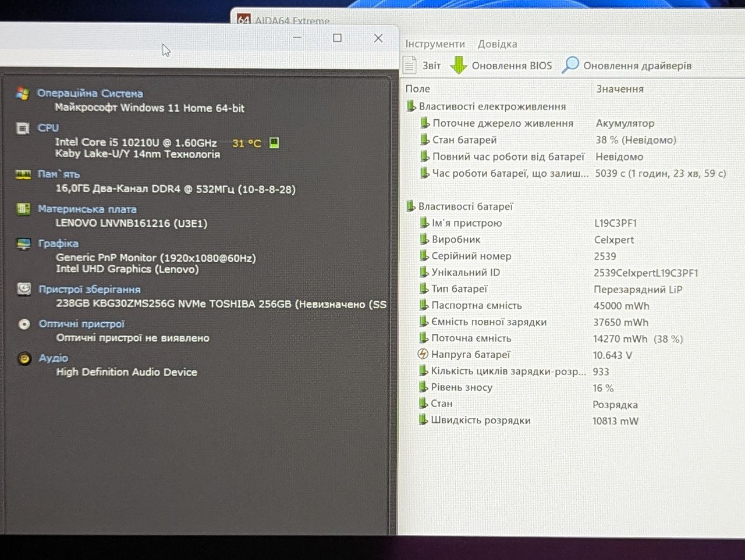Viewport: 745px width, 560px height.
Task: Click the Оптичні пристрої heading
Action: pos(81,324)
